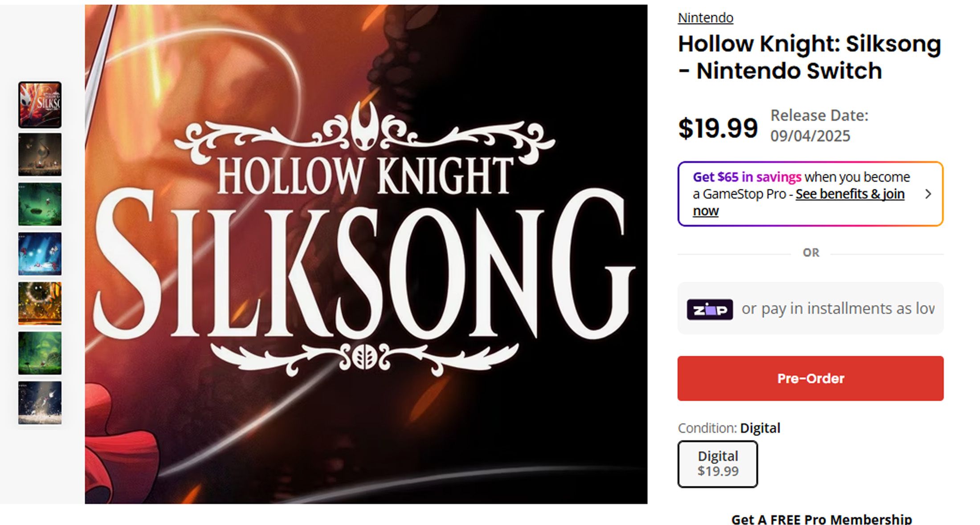The width and height of the screenshot is (980, 525).
Task: Click the Get A FREE Pro Membership heading
Action: tap(821, 519)
